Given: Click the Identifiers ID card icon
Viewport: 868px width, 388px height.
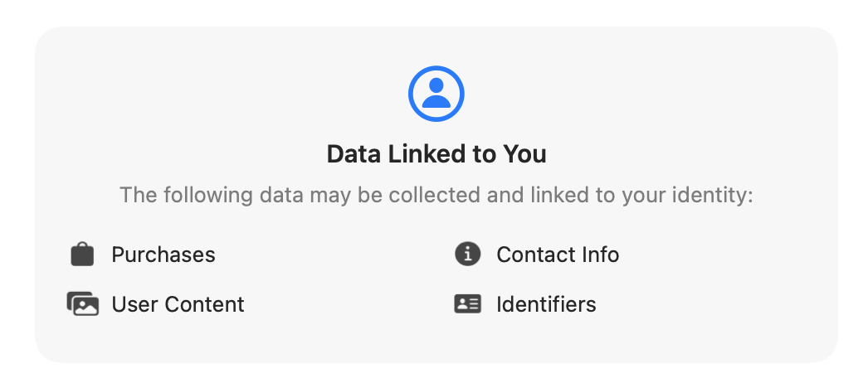Looking at the screenshot, I should pyautogui.click(x=467, y=304).
